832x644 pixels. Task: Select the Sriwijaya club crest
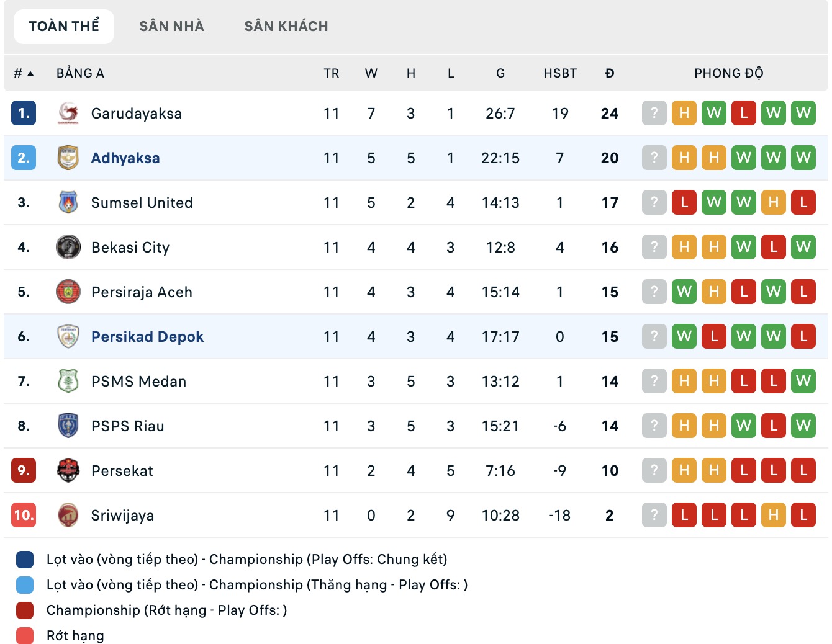pyautogui.click(x=68, y=515)
